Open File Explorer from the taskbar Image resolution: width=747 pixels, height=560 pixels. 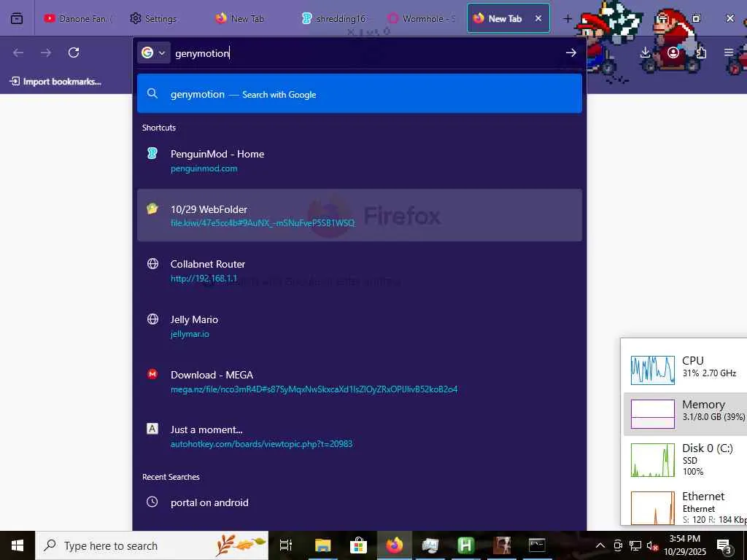pyautogui.click(x=322, y=545)
